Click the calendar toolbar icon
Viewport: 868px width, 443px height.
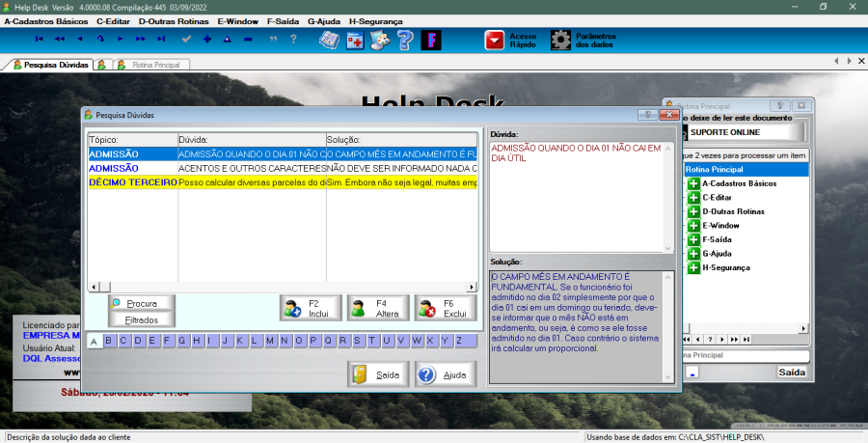(x=355, y=40)
